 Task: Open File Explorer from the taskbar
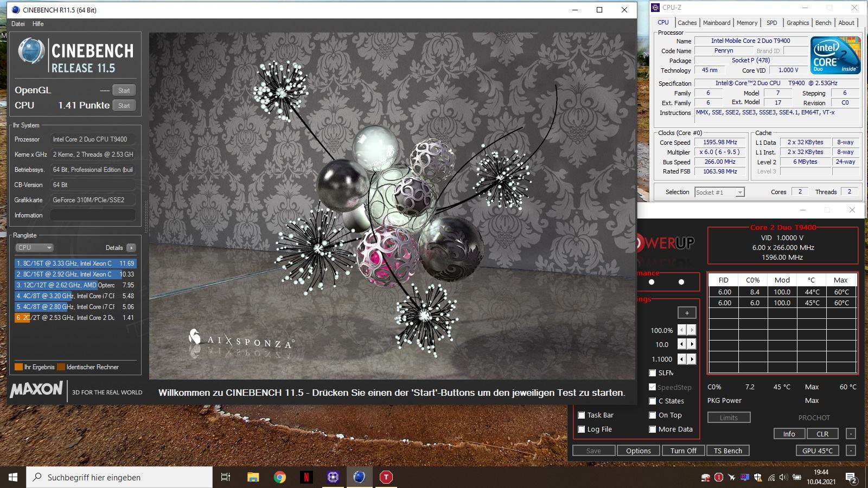(x=253, y=477)
